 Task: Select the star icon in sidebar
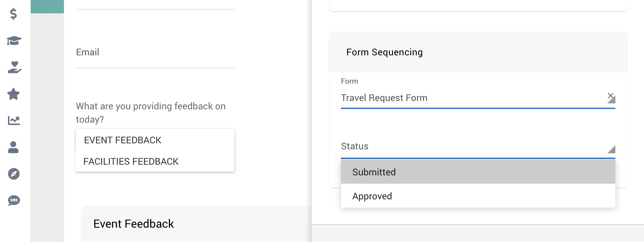pyautogui.click(x=13, y=94)
